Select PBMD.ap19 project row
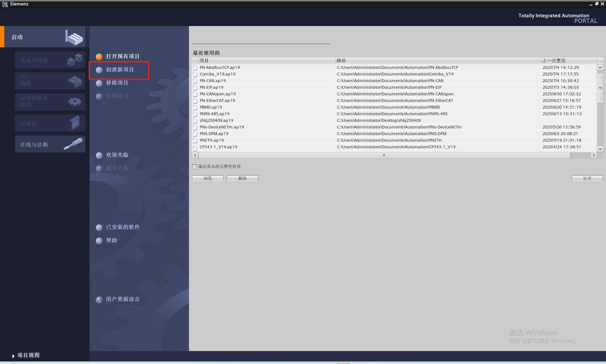 pos(394,107)
